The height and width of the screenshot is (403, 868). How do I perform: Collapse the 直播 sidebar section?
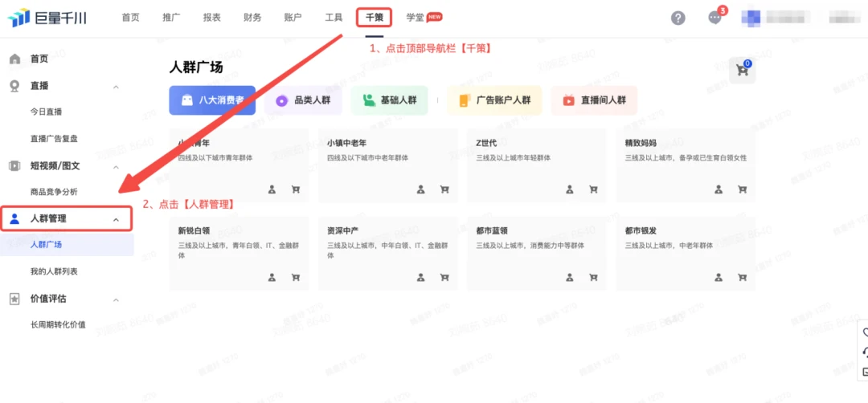pos(116,87)
